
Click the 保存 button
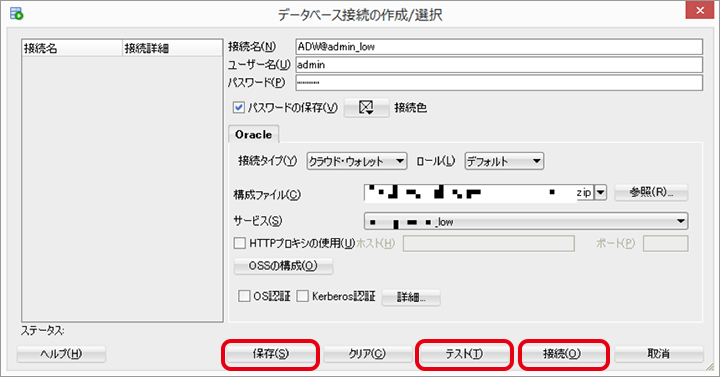[x=270, y=354]
